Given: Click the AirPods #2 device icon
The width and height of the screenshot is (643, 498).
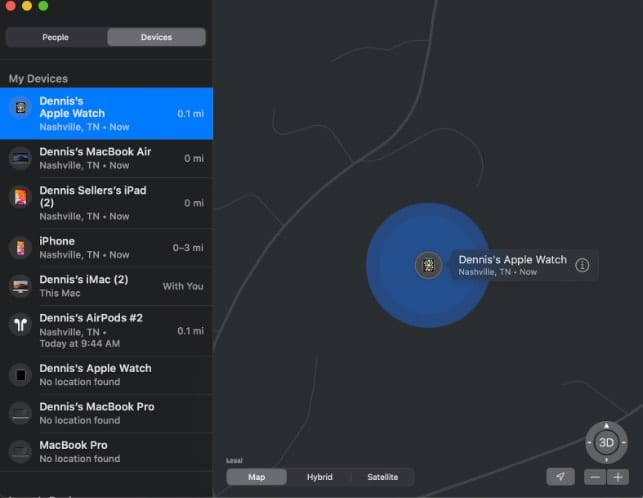Looking at the screenshot, I should click(20, 324).
